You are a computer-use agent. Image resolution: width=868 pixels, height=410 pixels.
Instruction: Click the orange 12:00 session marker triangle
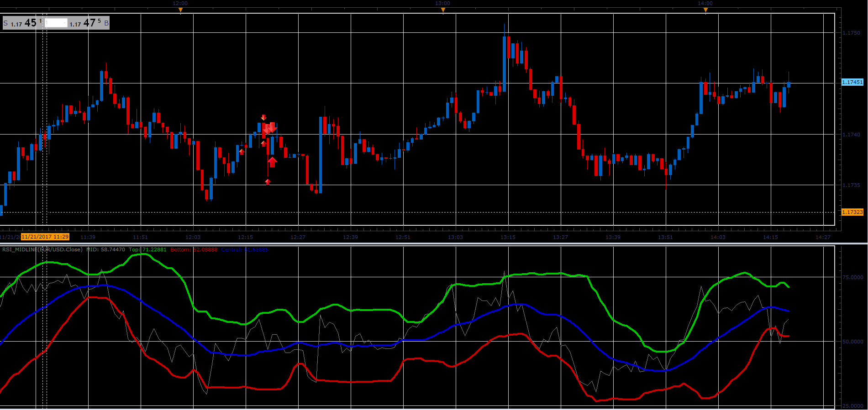[180, 10]
